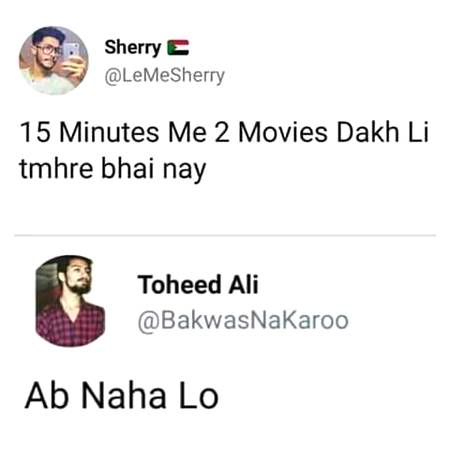Click the word bhai in the tweet
Image resolution: width=450 pixels, height=450 pixels.
pyautogui.click(x=128, y=168)
